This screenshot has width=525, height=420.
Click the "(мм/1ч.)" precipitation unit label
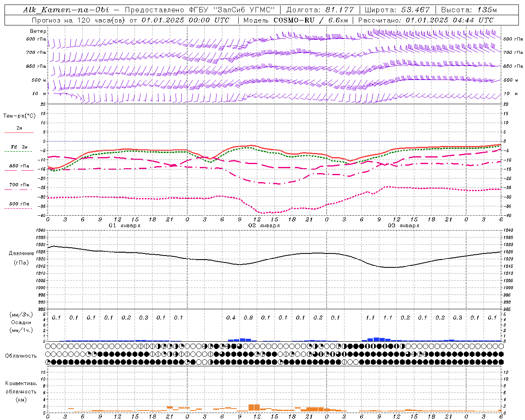pos(21,330)
